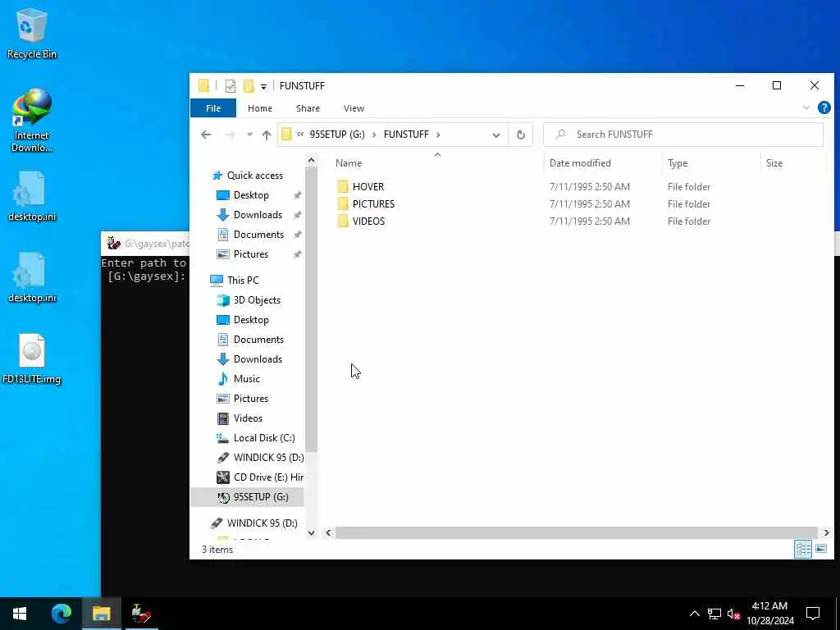
Task: Open WINDICK 95 (D:) under This PC
Action: tap(268, 458)
